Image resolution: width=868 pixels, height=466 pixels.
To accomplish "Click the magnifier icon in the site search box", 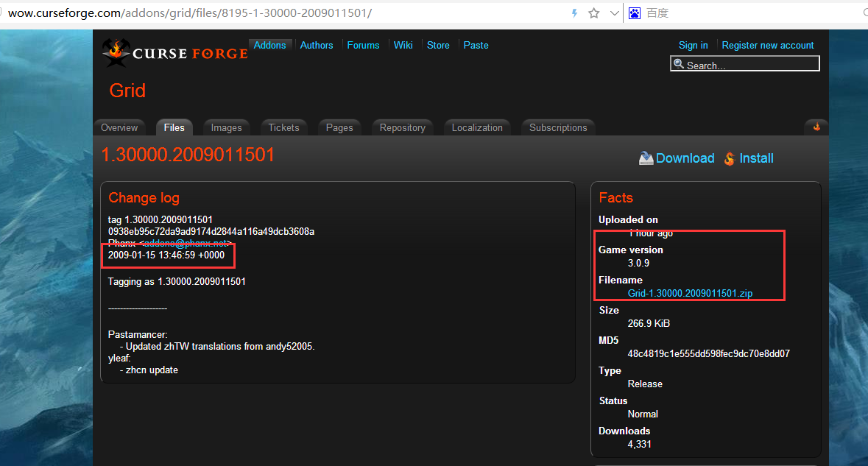I will pyautogui.click(x=679, y=65).
